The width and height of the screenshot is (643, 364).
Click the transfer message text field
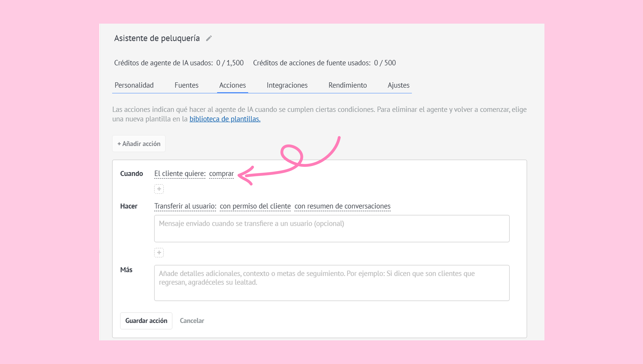pyautogui.click(x=331, y=229)
